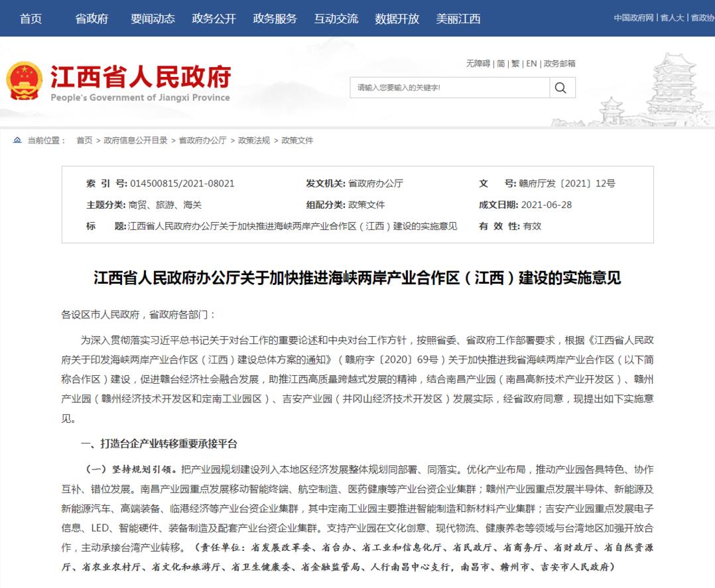The image size is (715, 588).
Task: Click the 省人大 link
Action: [x=672, y=18]
